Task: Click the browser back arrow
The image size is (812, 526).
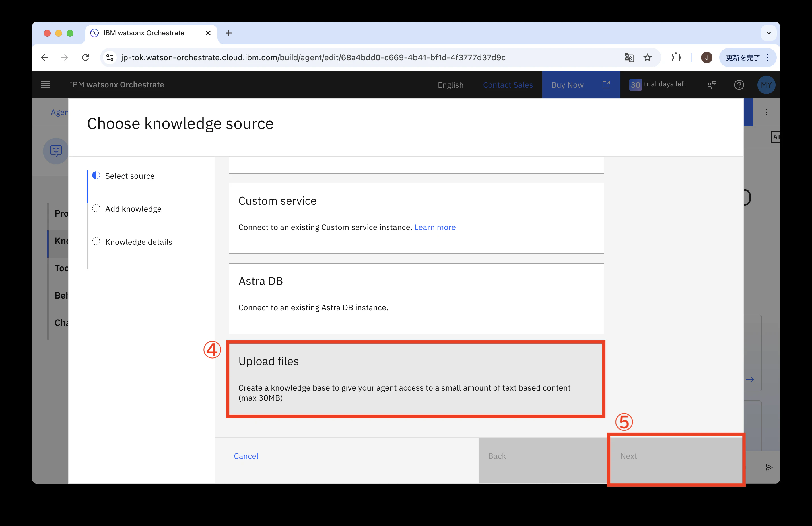Action: pyautogui.click(x=45, y=57)
